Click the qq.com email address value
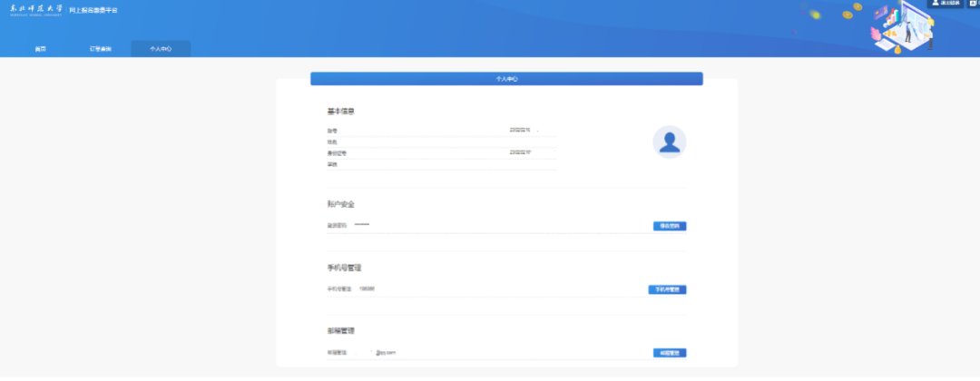Screen dimensions: 980x381 point(386,353)
